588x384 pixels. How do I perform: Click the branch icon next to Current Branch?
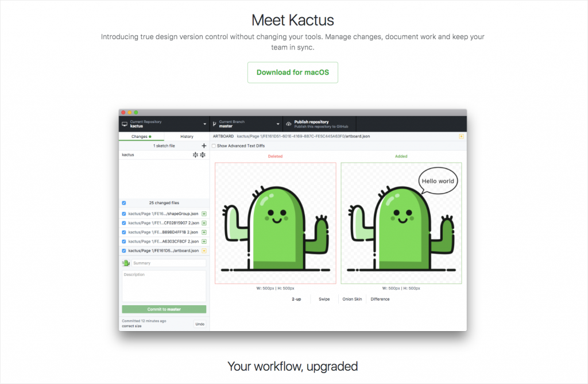215,124
